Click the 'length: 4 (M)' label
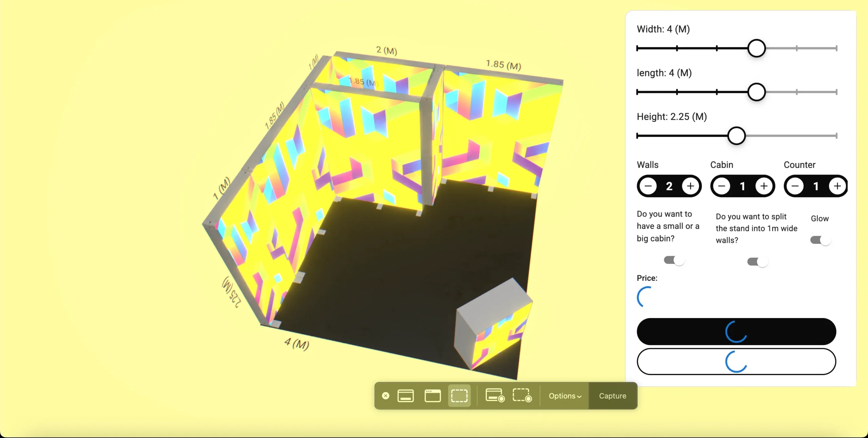Screen dimensions: 868x438 pos(664,73)
